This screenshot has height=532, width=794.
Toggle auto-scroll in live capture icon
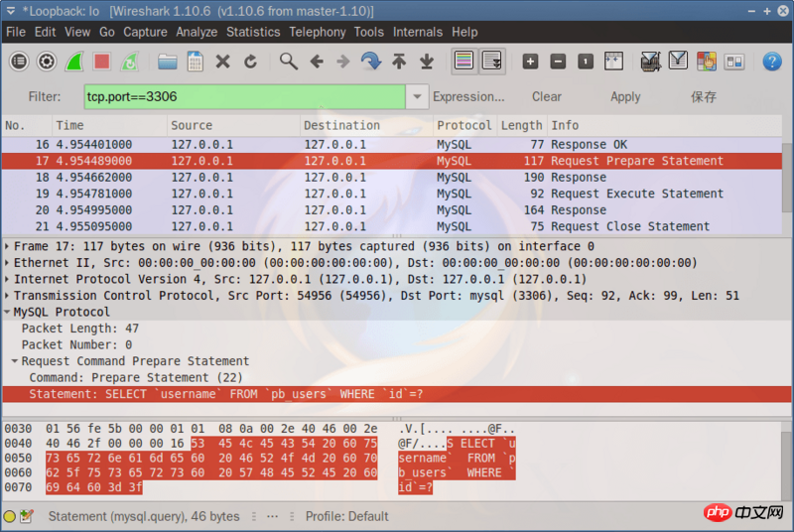point(492,62)
